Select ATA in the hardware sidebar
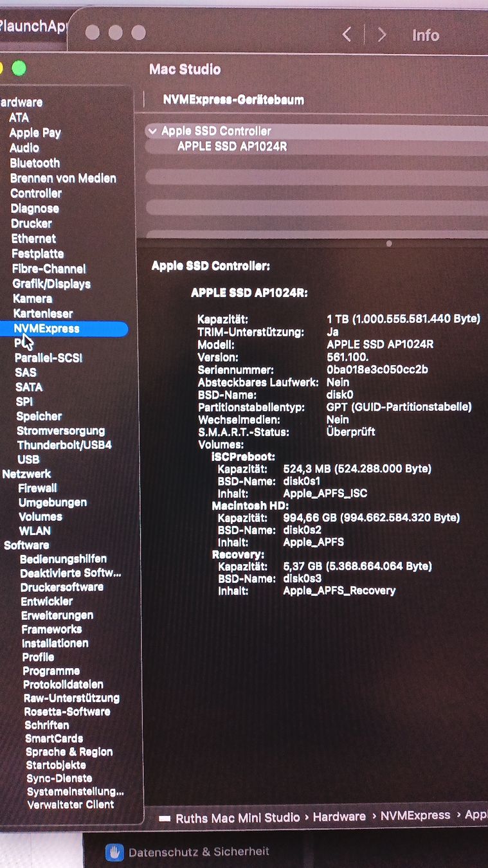This screenshot has width=488, height=868. click(19, 118)
